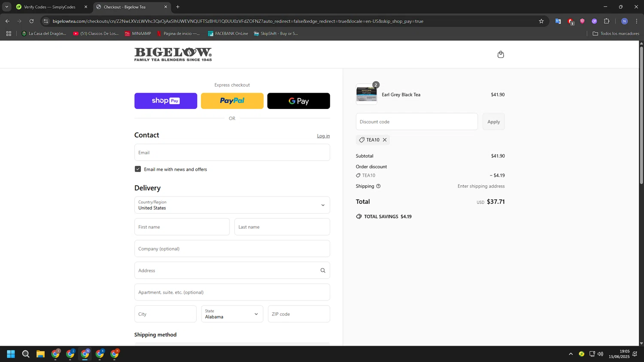
Task: Focus the City field
Action: [165, 314]
